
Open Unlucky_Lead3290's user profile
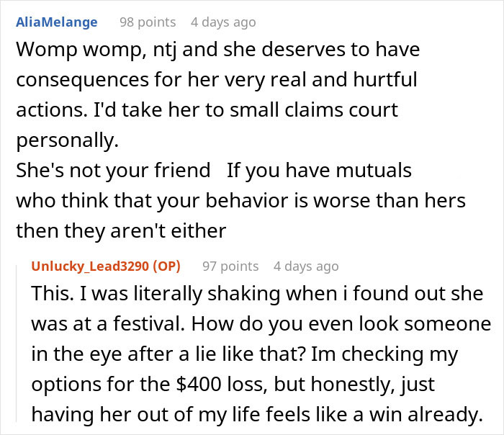tap(89, 266)
